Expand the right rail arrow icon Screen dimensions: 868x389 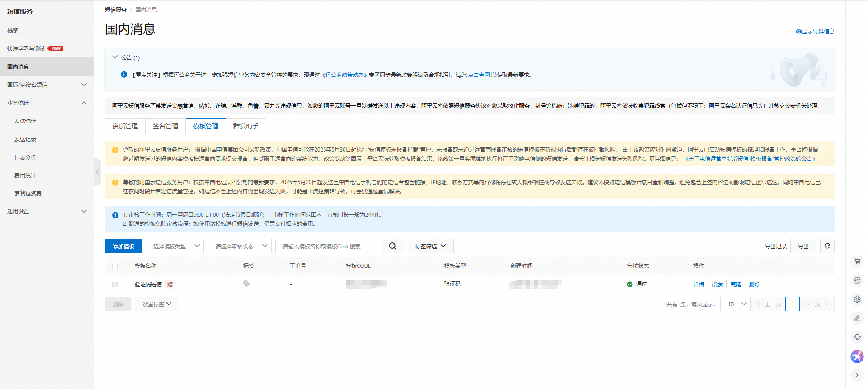(857, 375)
